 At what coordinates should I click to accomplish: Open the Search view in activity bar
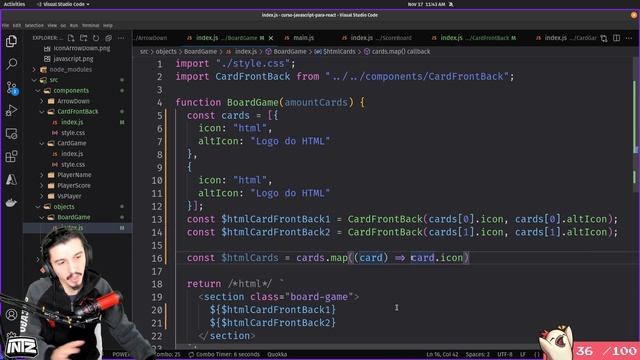(x=11, y=64)
